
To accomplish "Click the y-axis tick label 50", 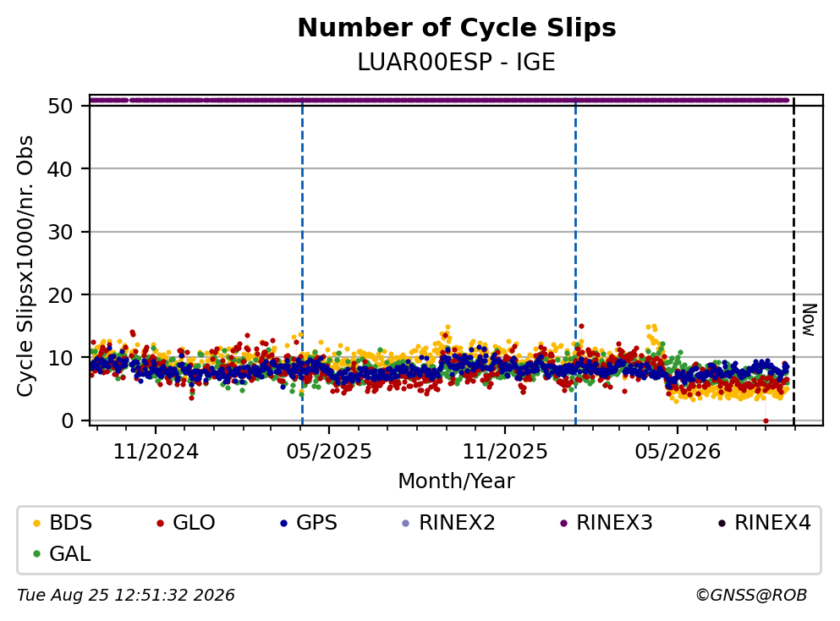I will point(60,106).
